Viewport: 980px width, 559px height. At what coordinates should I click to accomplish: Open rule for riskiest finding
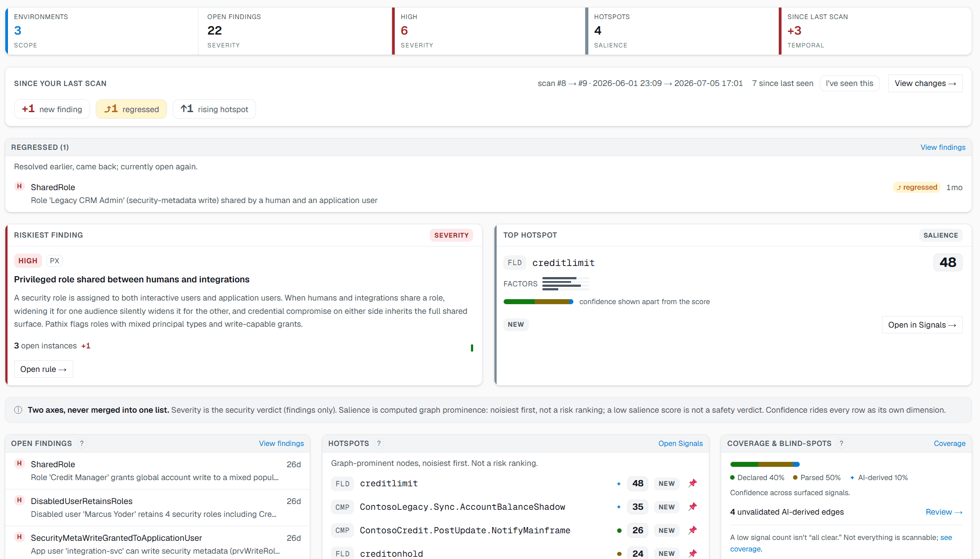coord(43,369)
